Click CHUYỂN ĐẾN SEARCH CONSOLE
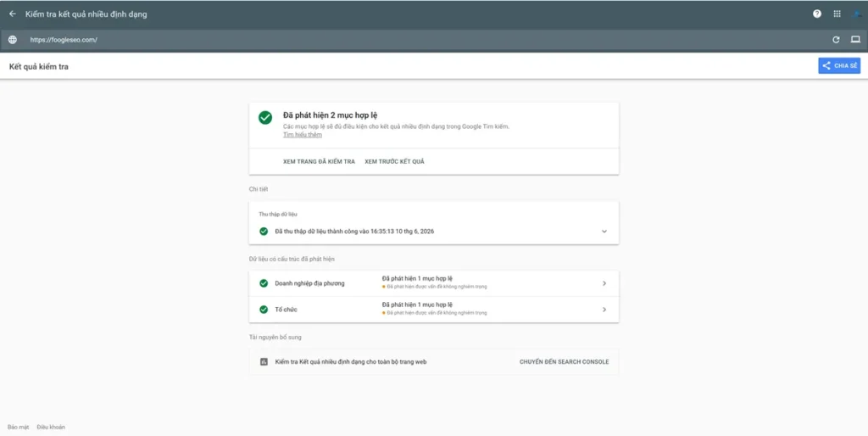This screenshot has width=868, height=436. point(564,361)
